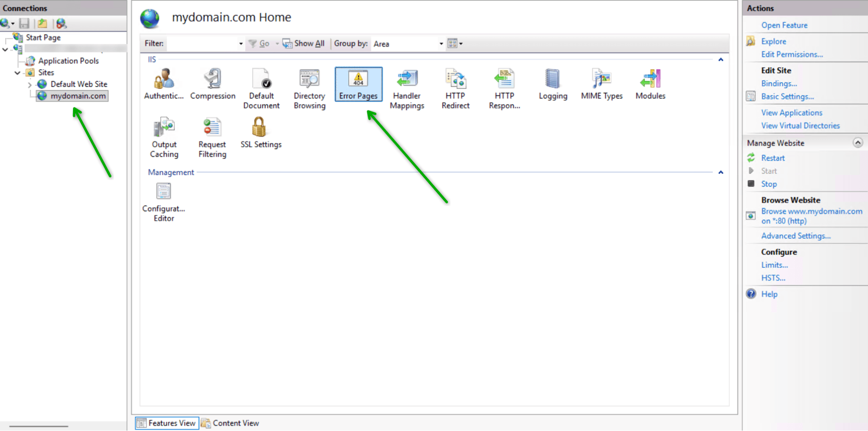Open the SSL Settings feature
This screenshot has width=868, height=431.
tap(261, 133)
